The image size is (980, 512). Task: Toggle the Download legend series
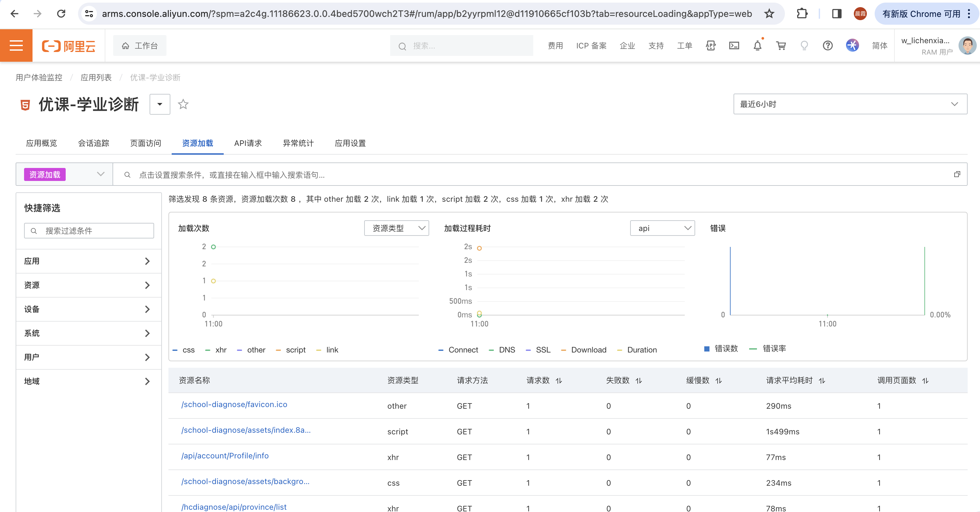tap(588, 350)
